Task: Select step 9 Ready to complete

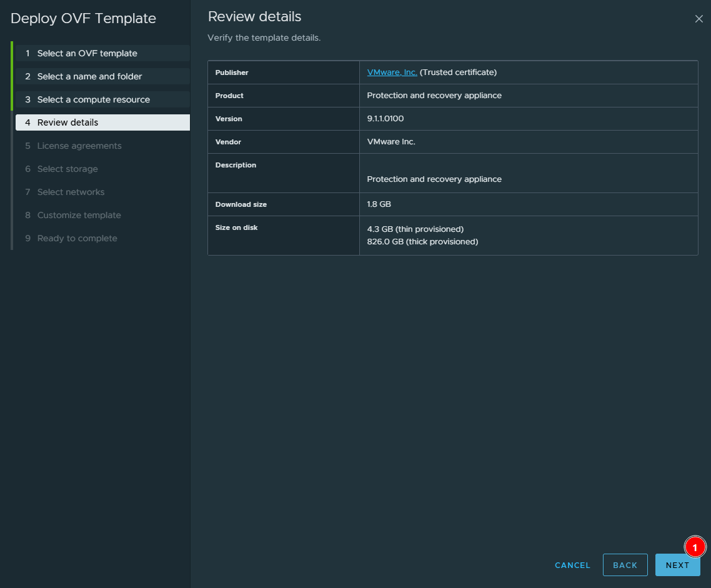Action: point(102,238)
